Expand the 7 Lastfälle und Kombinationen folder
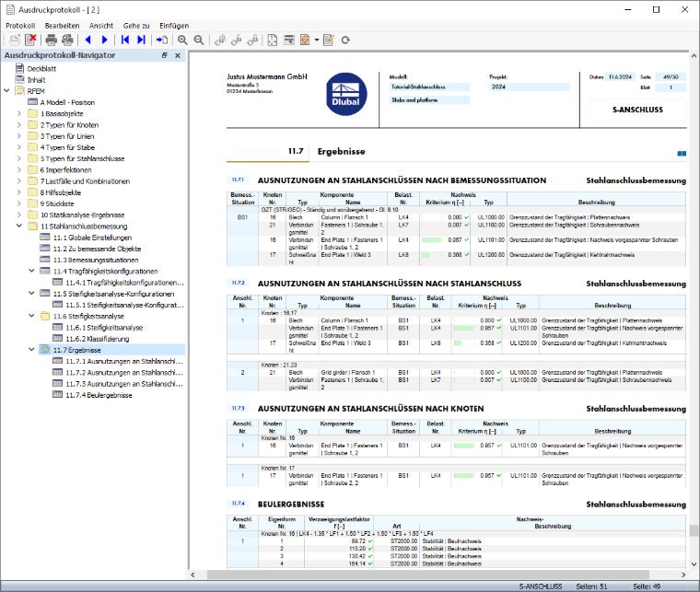Screen dimensions: 700x592 (x=19, y=180)
